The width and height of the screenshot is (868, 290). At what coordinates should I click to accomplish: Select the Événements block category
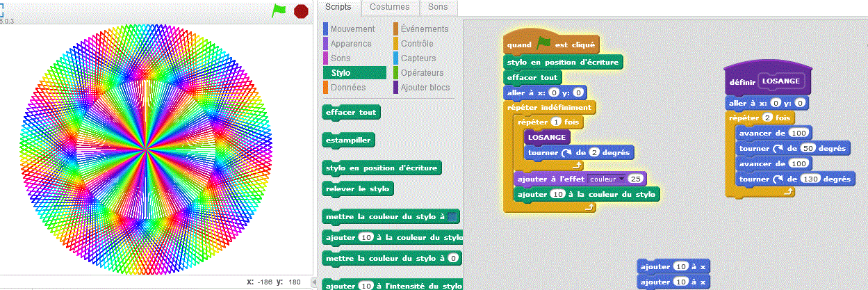pyautogui.click(x=423, y=29)
